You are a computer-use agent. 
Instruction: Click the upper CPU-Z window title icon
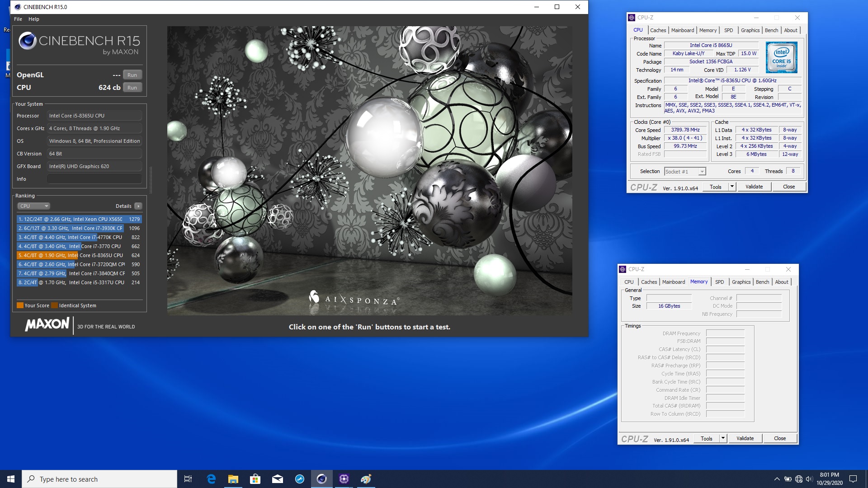(632, 18)
